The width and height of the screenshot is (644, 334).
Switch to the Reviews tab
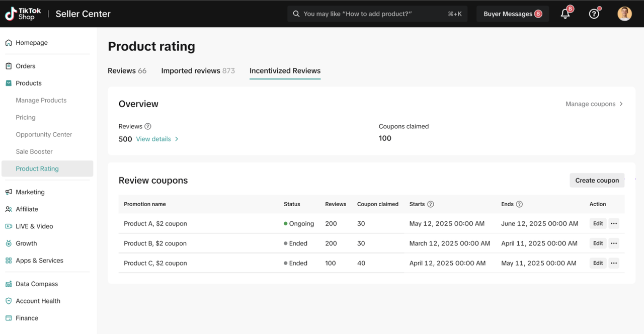click(127, 71)
